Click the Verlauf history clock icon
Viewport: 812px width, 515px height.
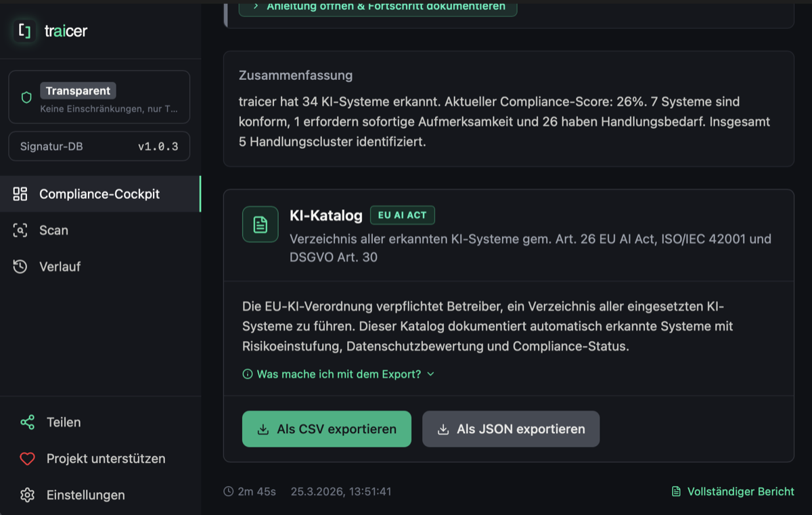(x=21, y=267)
